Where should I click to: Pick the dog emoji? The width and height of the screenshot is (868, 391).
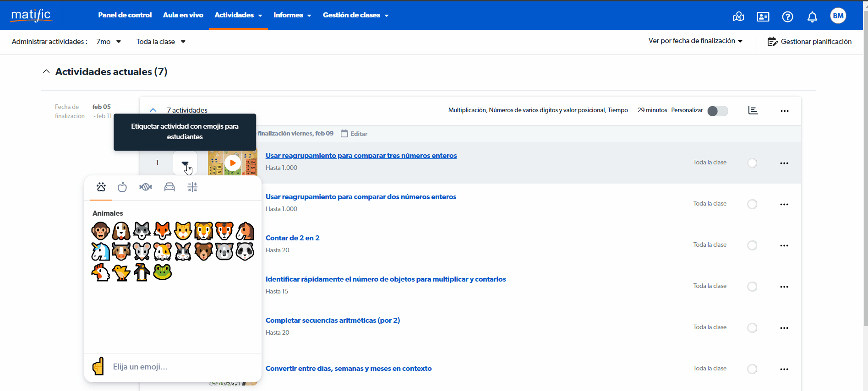pyautogui.click(x=121, y=231)
